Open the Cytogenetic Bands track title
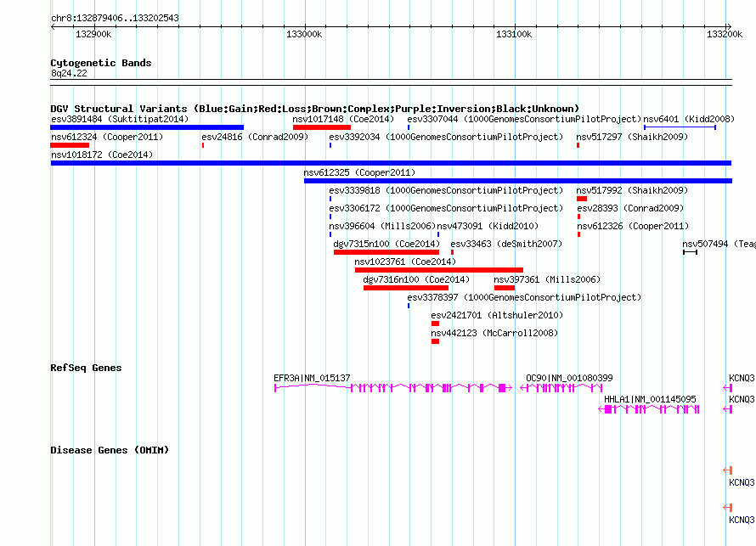Image resolution: width=756 pixels, height=546 pixels. click(101, 63)
